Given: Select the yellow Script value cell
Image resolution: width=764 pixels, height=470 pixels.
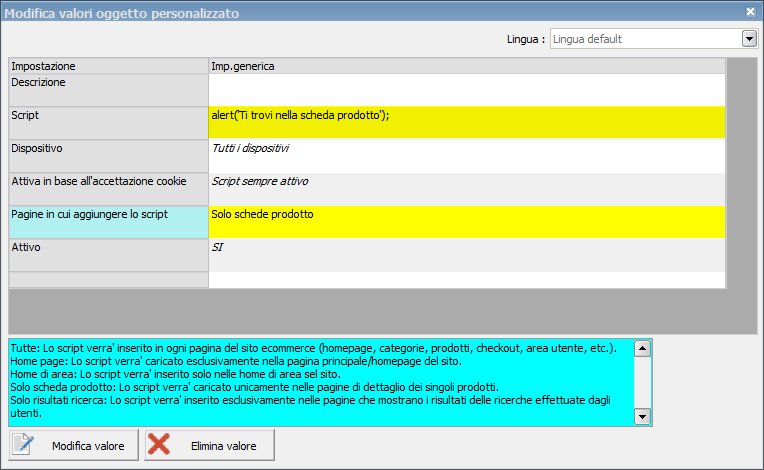Looking at the screenshot, I should [x=466, y=122].
